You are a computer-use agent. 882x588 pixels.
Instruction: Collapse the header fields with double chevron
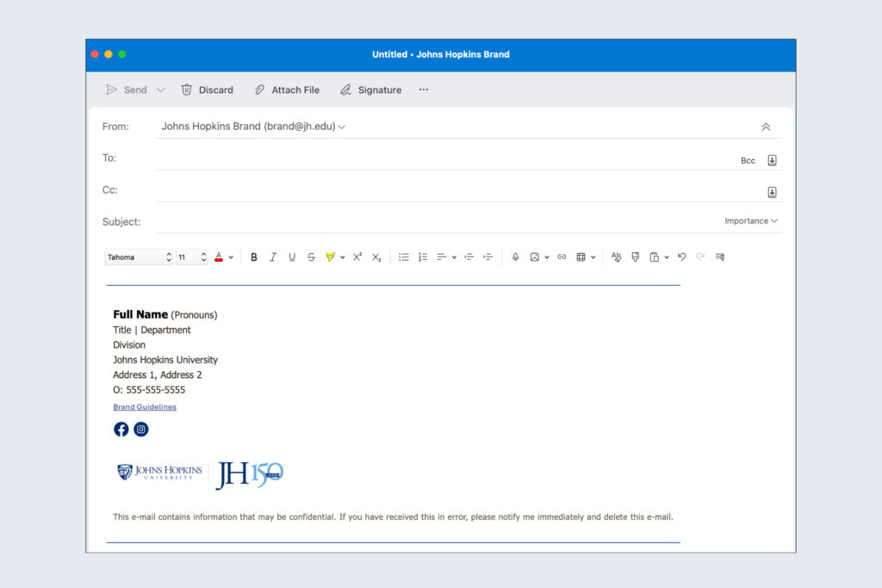(766, 127)
